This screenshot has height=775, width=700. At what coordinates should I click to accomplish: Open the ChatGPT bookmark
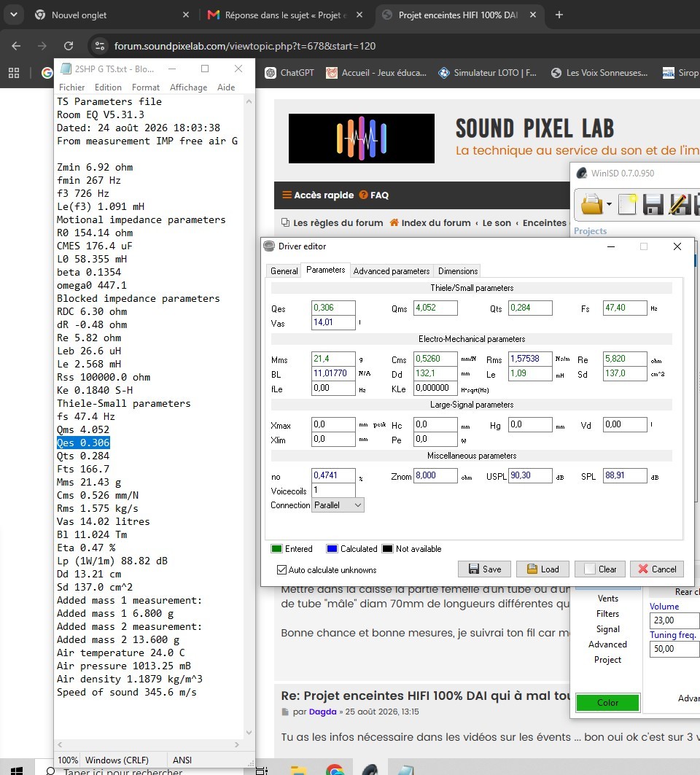[x=289, y=73]
